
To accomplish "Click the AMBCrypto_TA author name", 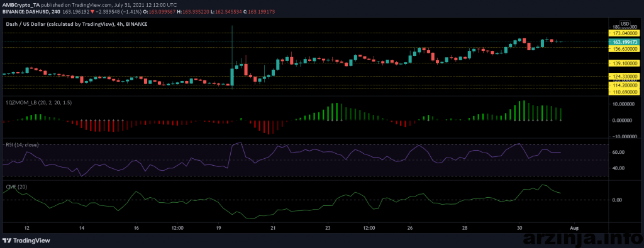I will pyautogui.click(x=21, y=5).
